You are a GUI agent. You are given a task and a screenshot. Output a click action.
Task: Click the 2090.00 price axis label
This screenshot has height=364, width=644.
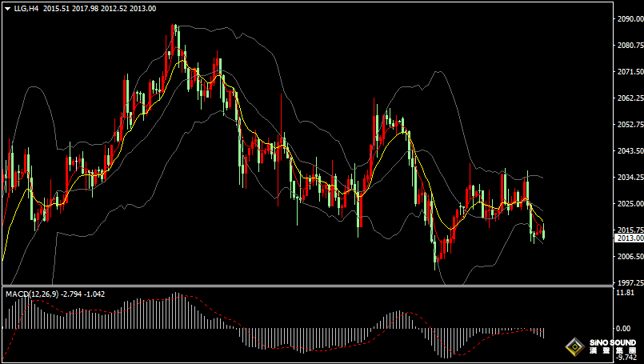point(628,19)
